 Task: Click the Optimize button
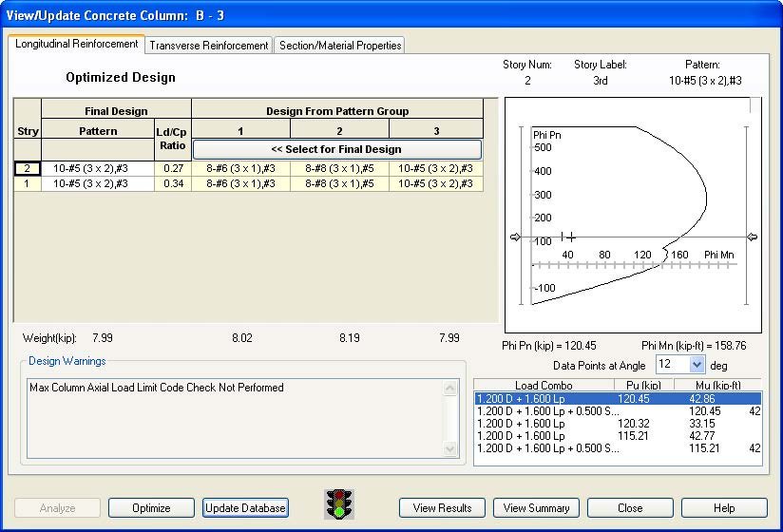(x=151, y=508)
